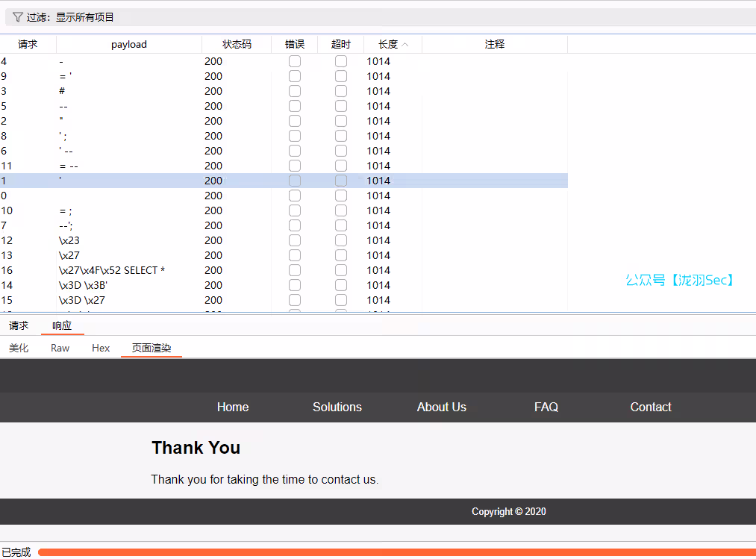The height and width of the screenshot is (559, 756).
Task: Toggle the 错误 checkbox for request 4
Action: (295, 61)
